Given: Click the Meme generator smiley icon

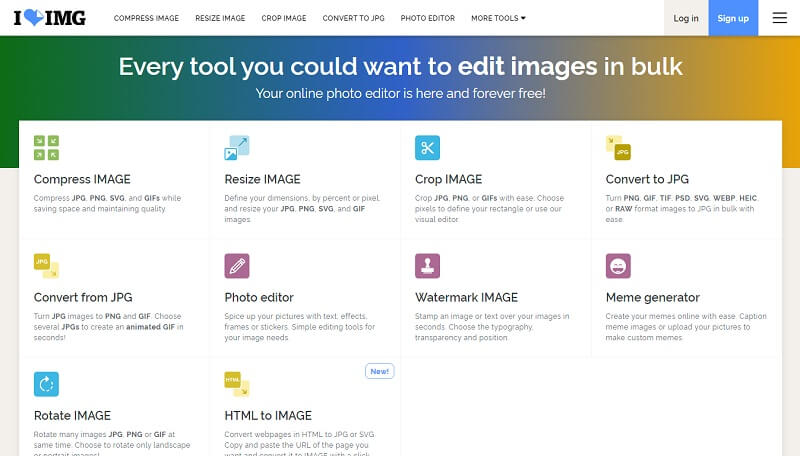Looking at the screenshot, I should pyautogui.click(x=618, y=266).
